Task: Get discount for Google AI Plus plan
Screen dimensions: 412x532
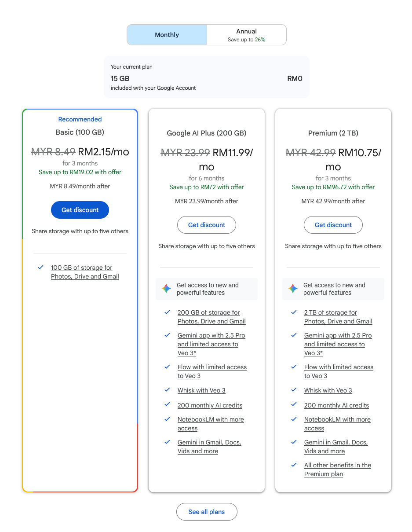Action: tap(207, 225)
